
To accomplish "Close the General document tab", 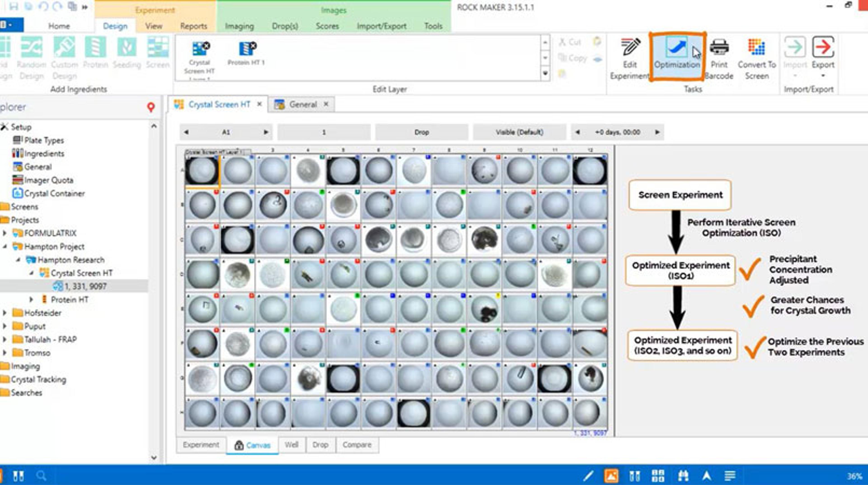I will tap(326, 104).
